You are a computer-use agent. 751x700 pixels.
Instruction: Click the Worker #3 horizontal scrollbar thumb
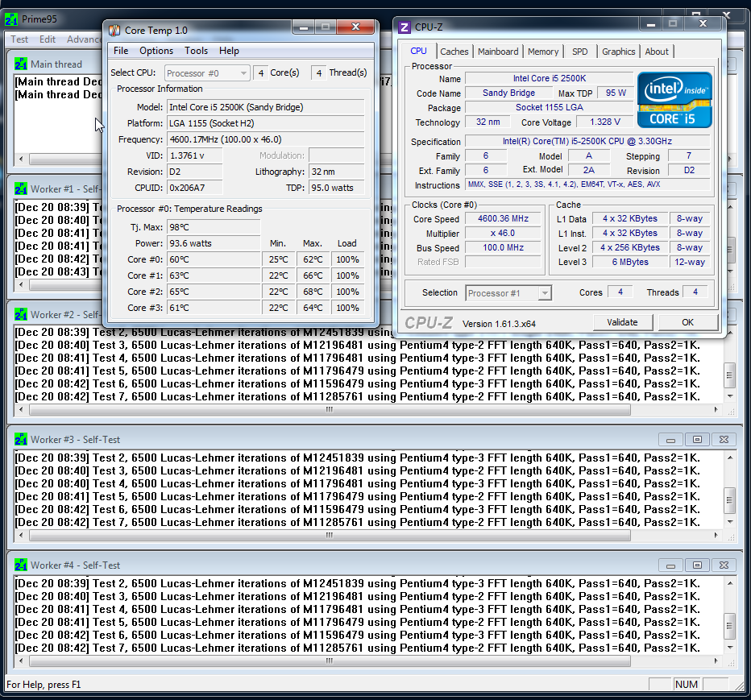click(330, 536)
